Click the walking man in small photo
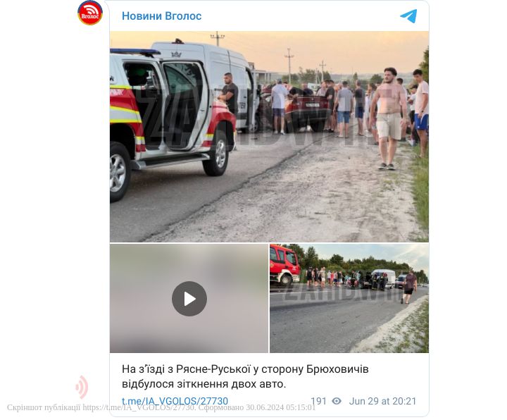Screen dimensions: 507x420 point(409,288)
